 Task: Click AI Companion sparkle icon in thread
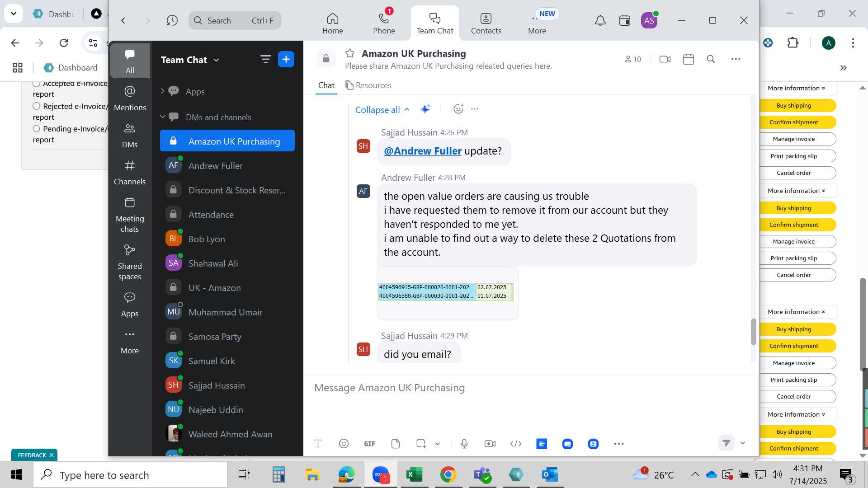pos(425,109)
